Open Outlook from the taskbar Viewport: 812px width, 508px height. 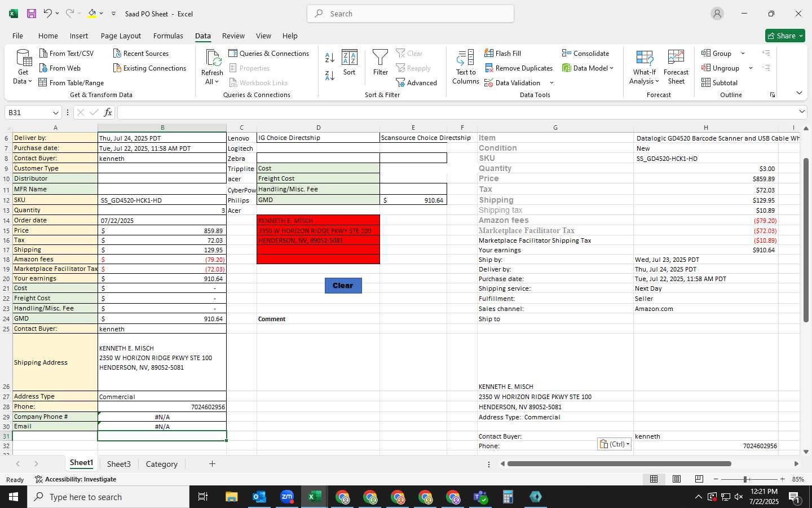click(259, 497)
